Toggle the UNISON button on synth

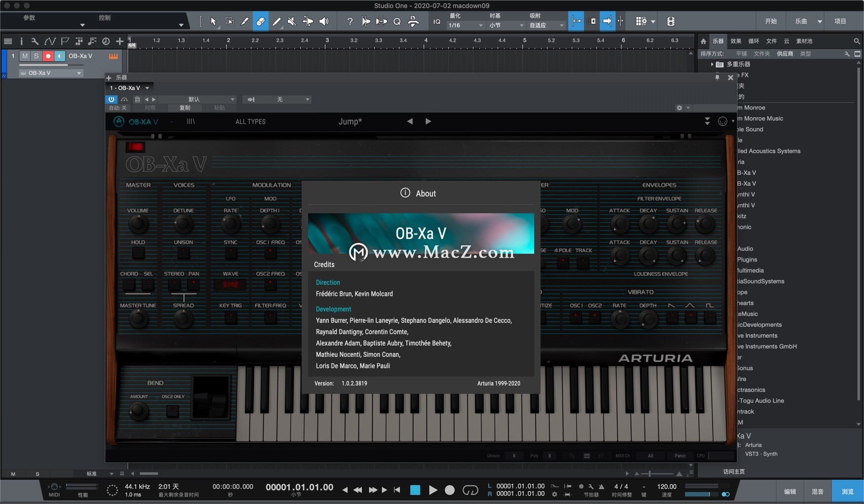(x=183, y=253)
